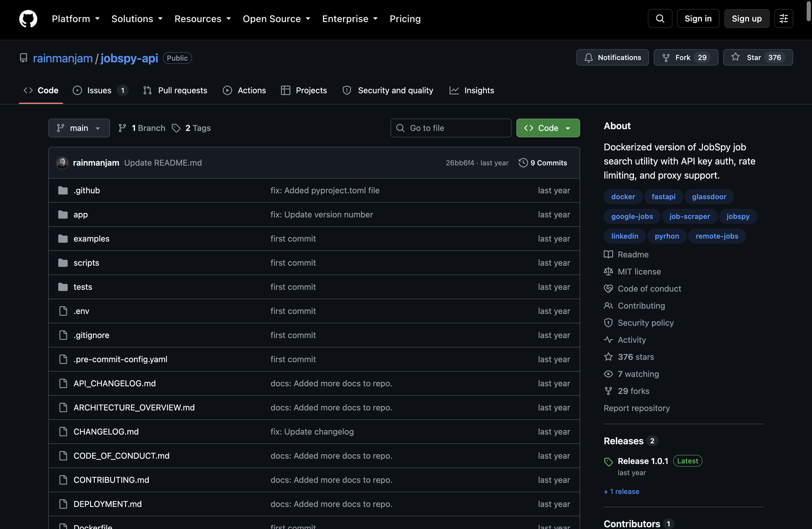This screenshot has width=812, height=529.
Task: Expand the Resources menu
Action: pos(203,19)
